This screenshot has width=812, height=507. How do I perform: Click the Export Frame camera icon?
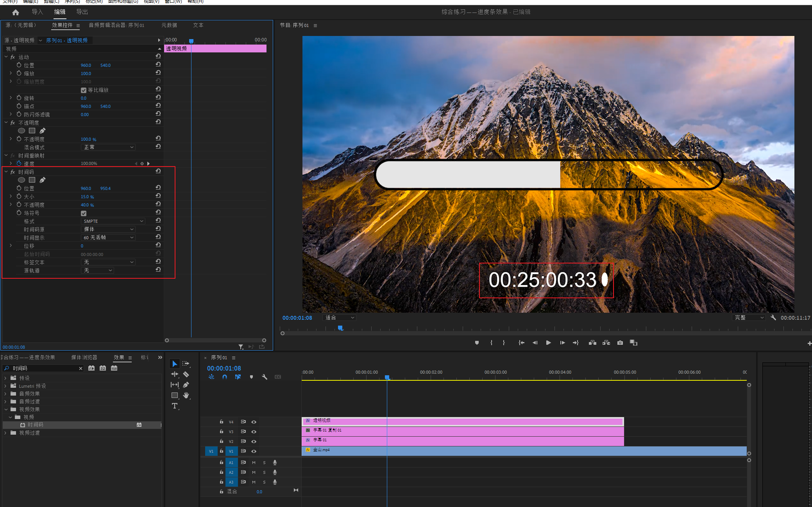pyautogui.click(x=620, y=343)
